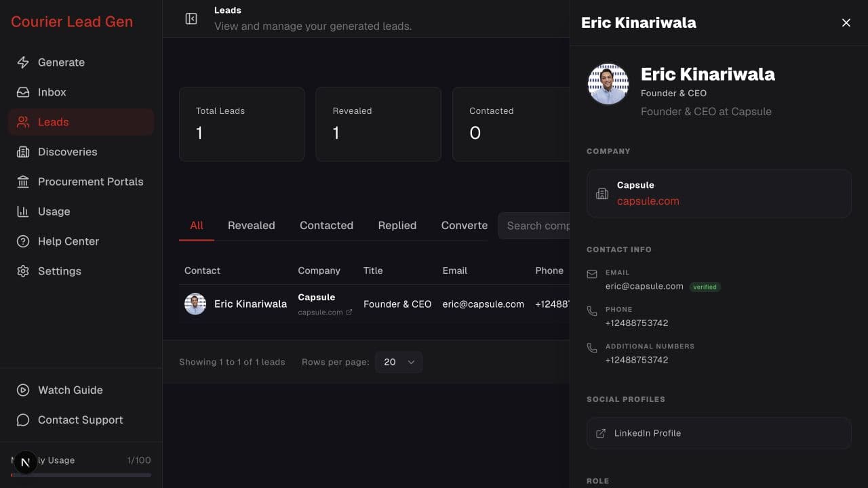Click Eric Kinariwala avatar in table row

pos(195,304)
